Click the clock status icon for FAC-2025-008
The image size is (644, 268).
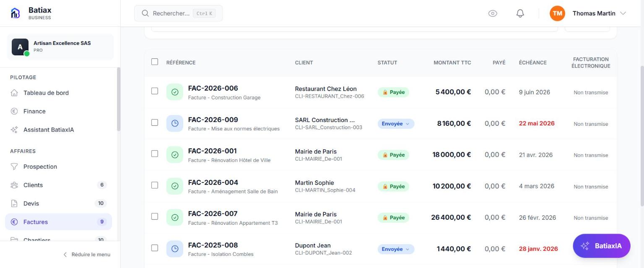point(175,249)
